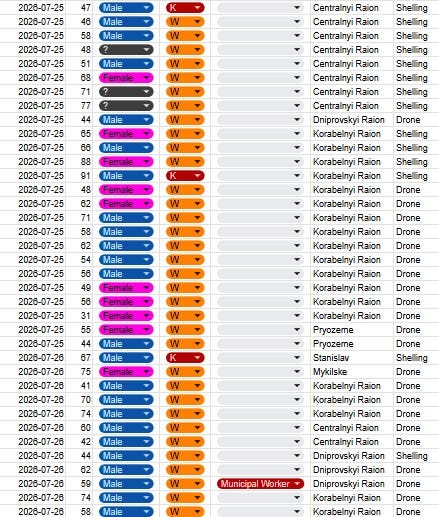Select 'Dniprovskyi Raion' in the 2026-07-25 row
This screenshot has width=439, height=517.
point(349,120)
